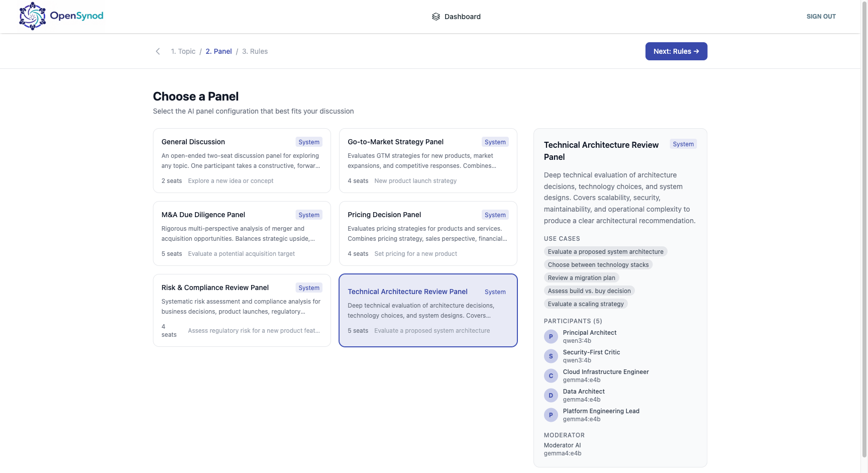Click the Cloud Infrastructure Engineer name

coord(606,372)
